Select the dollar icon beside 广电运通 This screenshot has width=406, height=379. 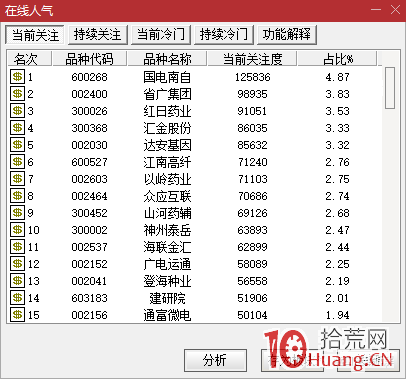[17, 264]
